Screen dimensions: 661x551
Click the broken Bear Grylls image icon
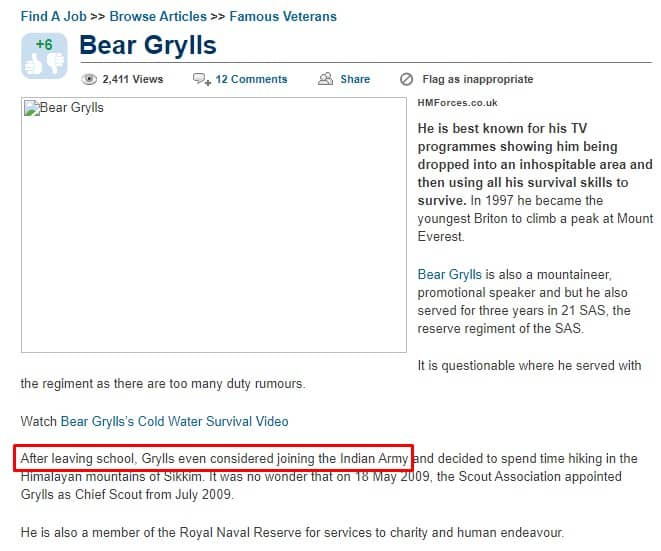tap(32, 108)
